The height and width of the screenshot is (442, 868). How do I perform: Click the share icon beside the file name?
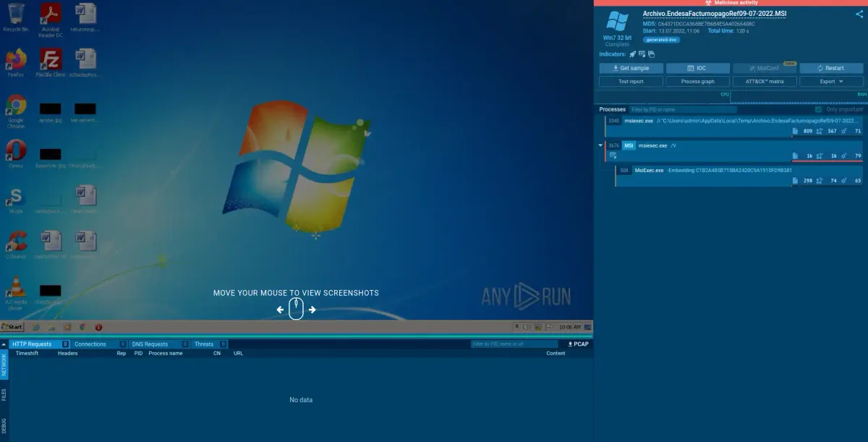click(x=859, y=13)
